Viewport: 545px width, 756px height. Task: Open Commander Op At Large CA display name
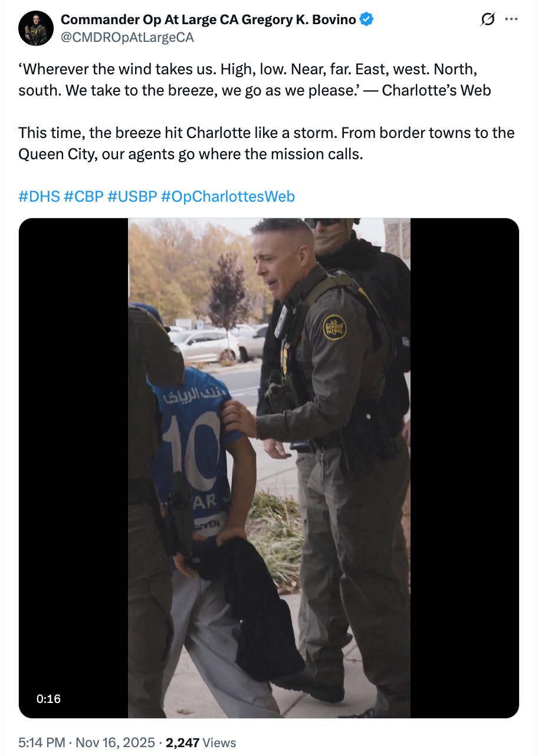tap(208, 19)
